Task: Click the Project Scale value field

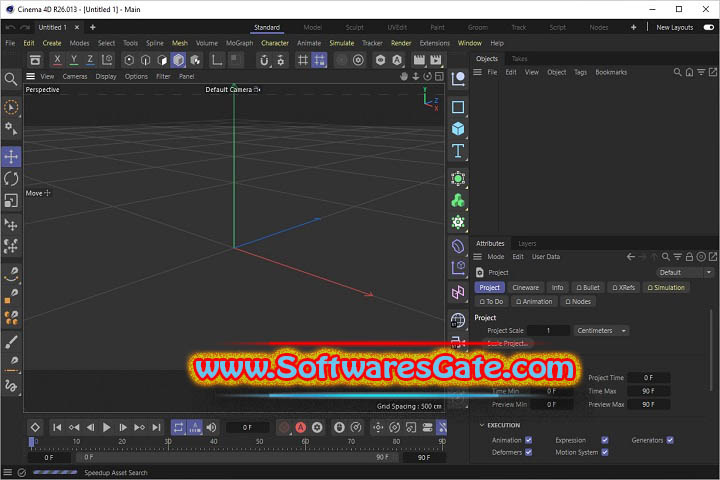Action: point(548,331)
